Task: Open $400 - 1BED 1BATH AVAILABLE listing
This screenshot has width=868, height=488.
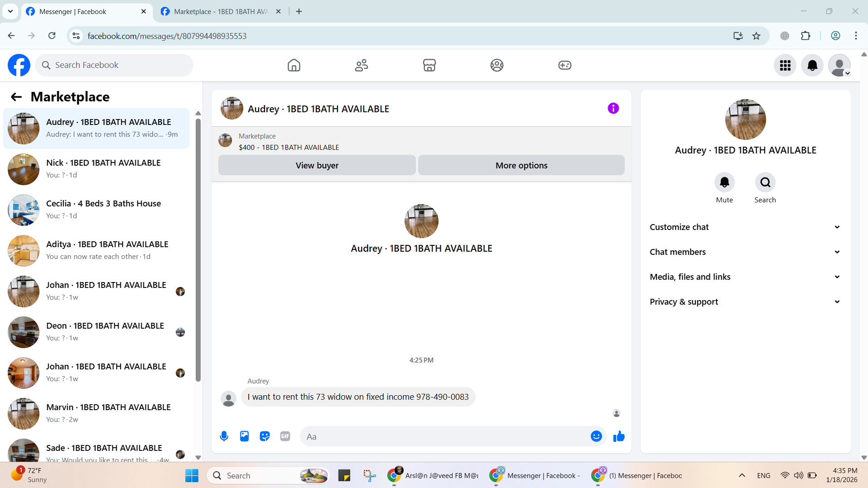Action: click(x=289, y=148)
